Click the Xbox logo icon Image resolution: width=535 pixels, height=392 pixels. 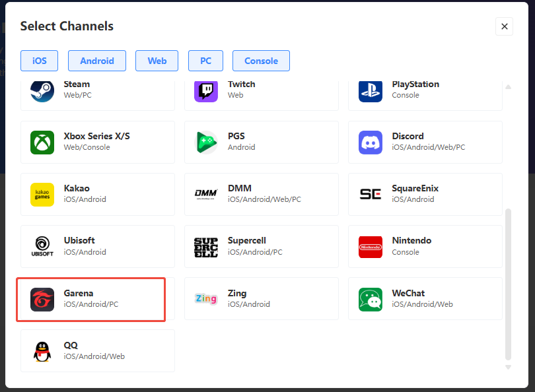point(42,143)
